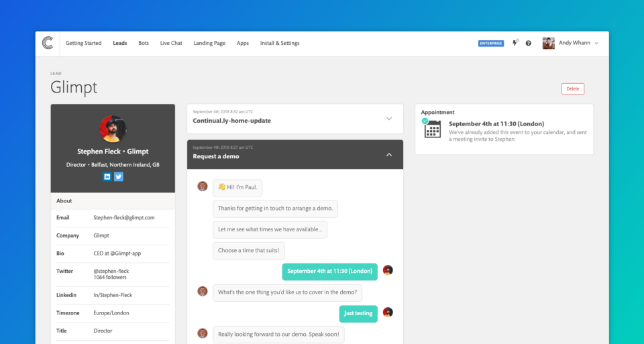Viewport: 644px width, 344px height.
Task: Open Stephen Fleck's LinkedIn profile icon
Action: tap(107, 176)
